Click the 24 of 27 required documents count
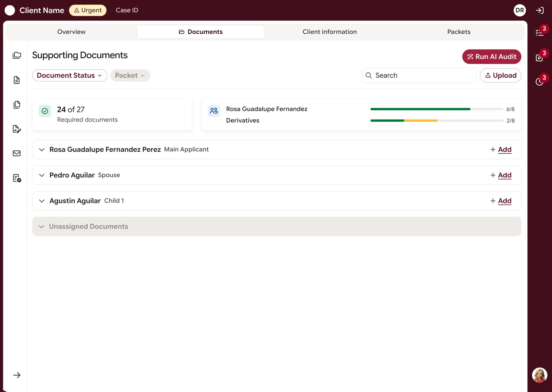552x392 pixels. (71, 109)
